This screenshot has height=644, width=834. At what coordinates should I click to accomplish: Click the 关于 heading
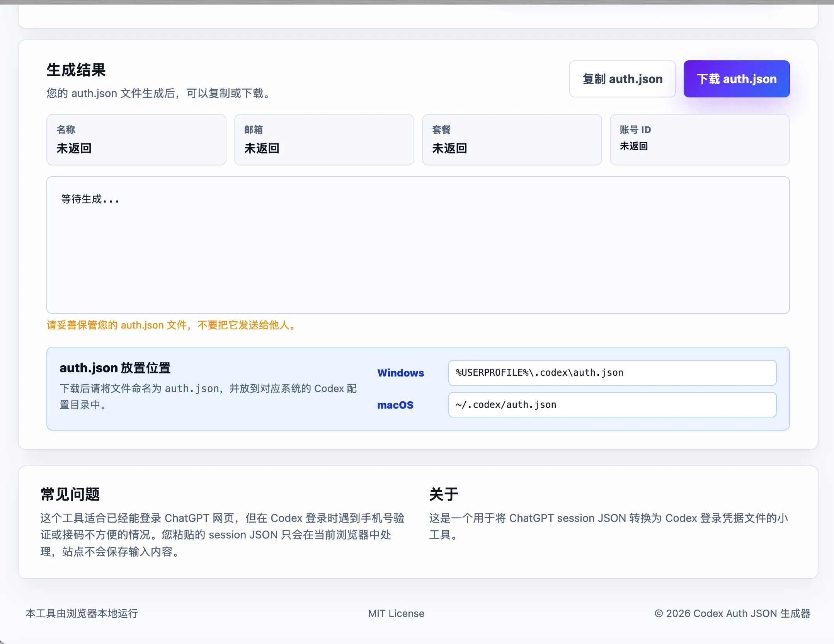(444, 494)
